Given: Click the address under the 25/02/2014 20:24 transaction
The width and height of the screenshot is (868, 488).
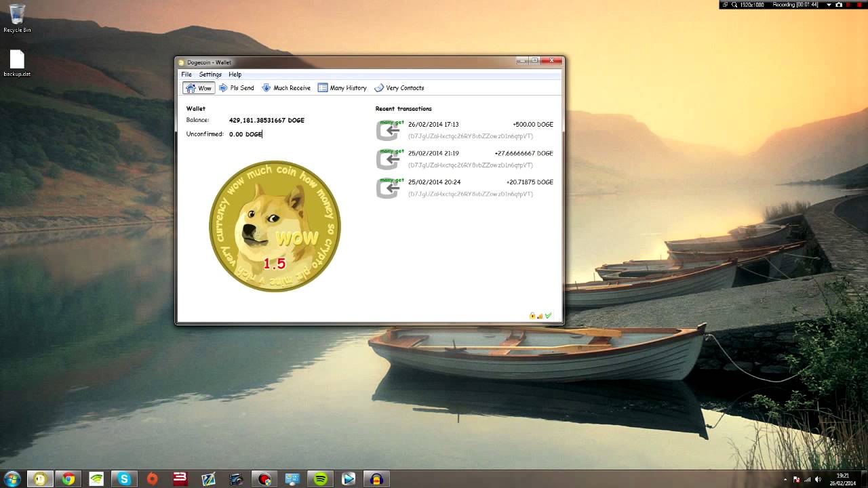Looking at the screenshot, I should [471, 195].
